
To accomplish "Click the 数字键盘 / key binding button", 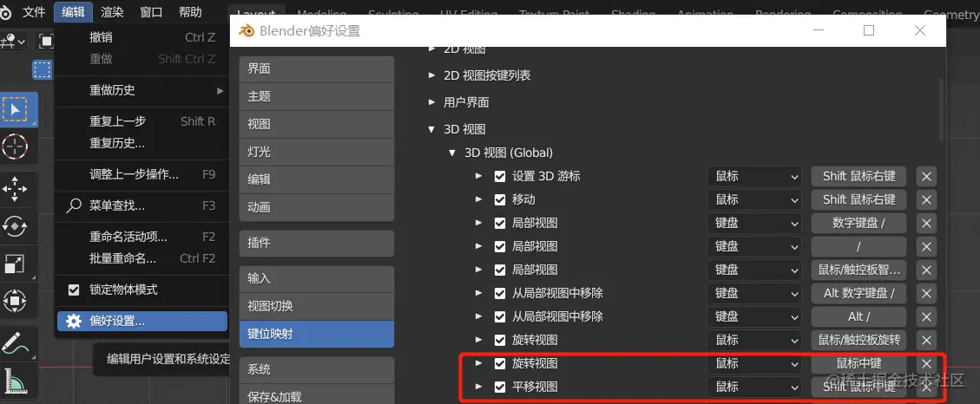I will click(x=858, y=223).
